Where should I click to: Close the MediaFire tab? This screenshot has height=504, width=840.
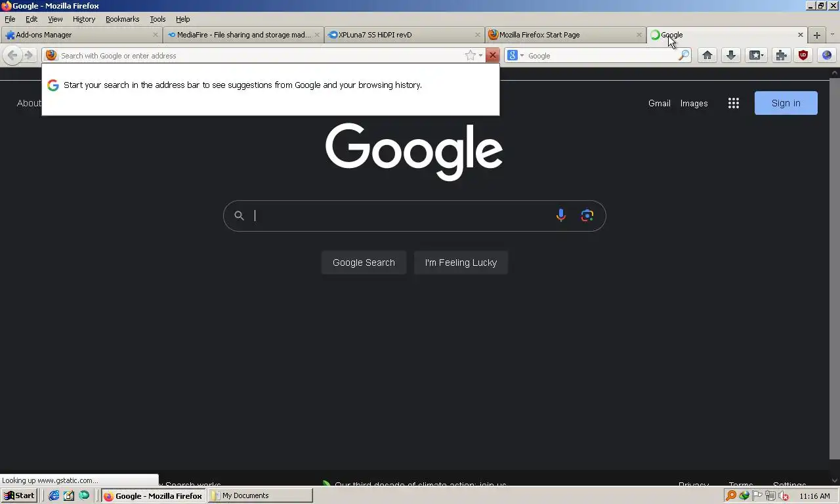point(317,35)
